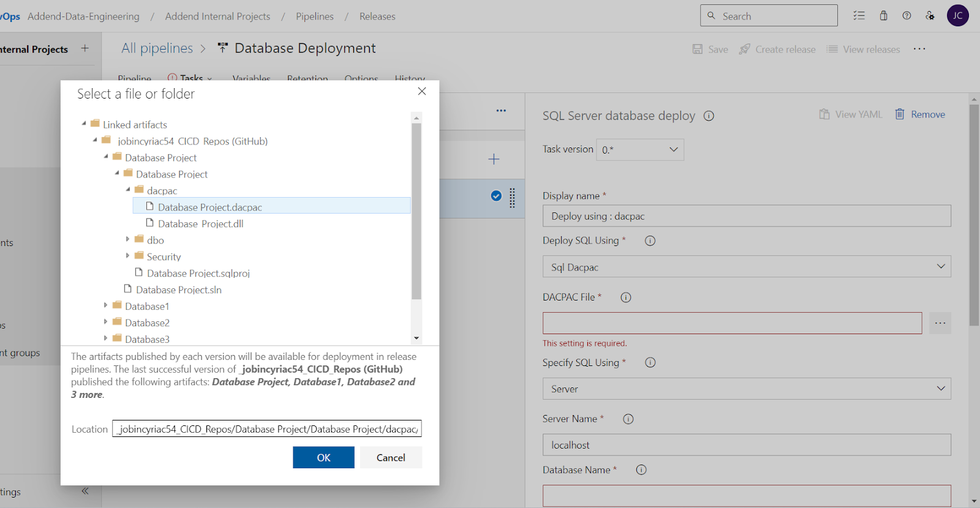The width and height of the screenshot is (980, 508).
Task: Add a task with the plus icon
Action: pos(494,159)
